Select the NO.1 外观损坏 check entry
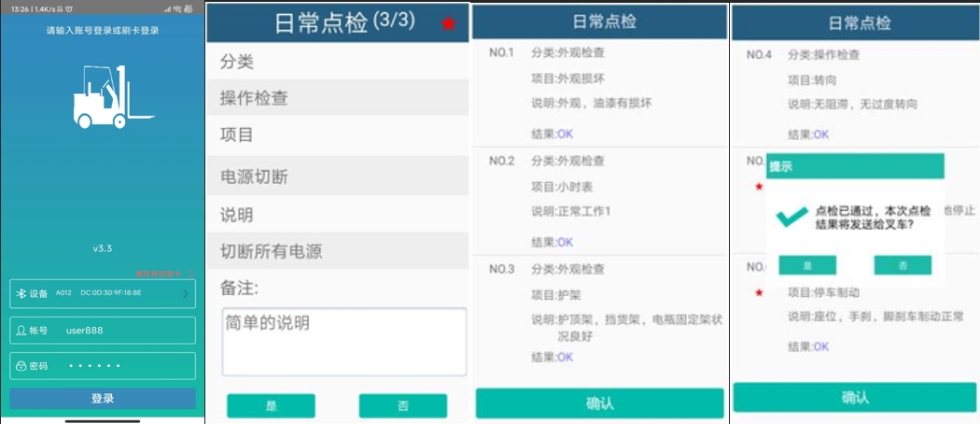Image resolution: width=980 pixels, height=424 pixels. [599, 92]
